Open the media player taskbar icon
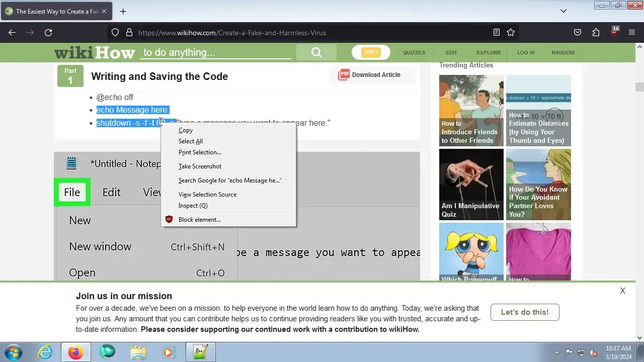 tap(170, 352)
